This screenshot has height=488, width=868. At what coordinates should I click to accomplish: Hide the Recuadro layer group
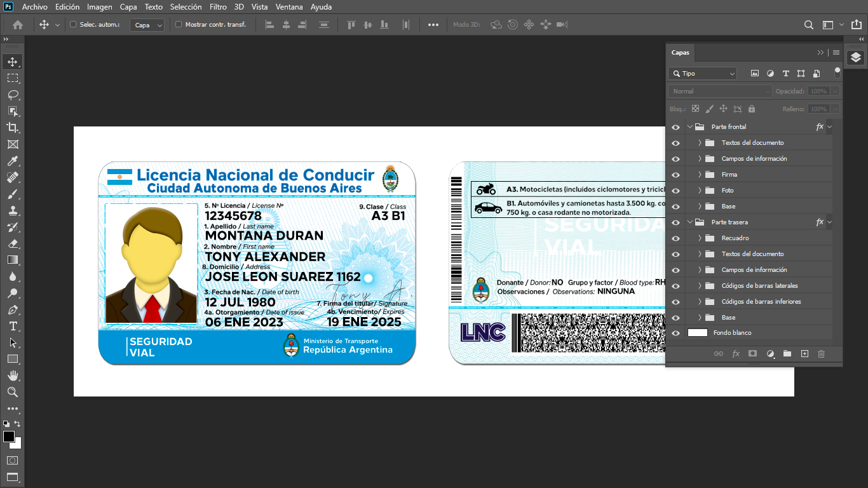click(675, 238)
